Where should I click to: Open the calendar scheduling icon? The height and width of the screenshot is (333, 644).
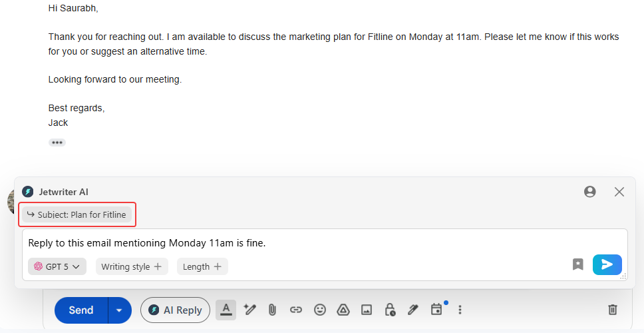pyautogui.click(x=436, y=310)
